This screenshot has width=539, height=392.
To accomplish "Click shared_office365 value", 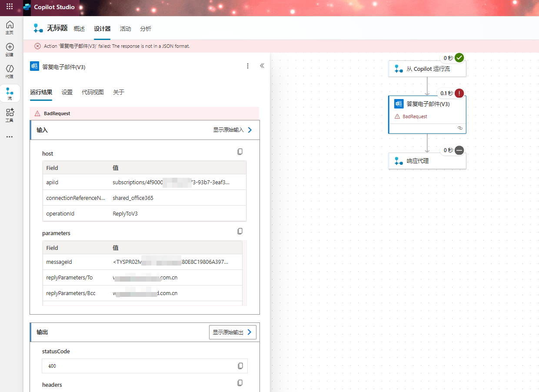I will [133, 198].
